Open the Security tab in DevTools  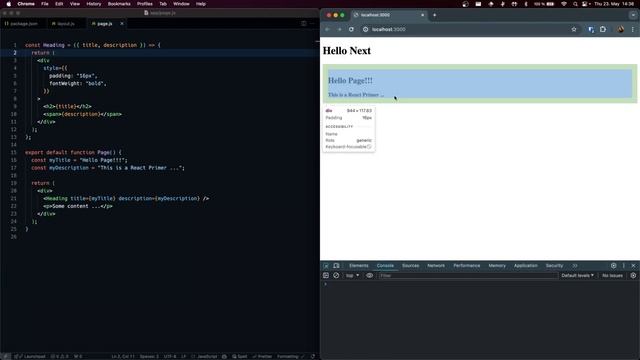coord(554,266)
